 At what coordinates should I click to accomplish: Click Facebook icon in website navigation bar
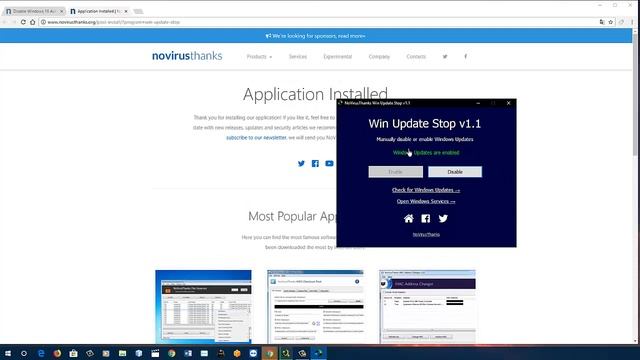[x=465, y=56]
